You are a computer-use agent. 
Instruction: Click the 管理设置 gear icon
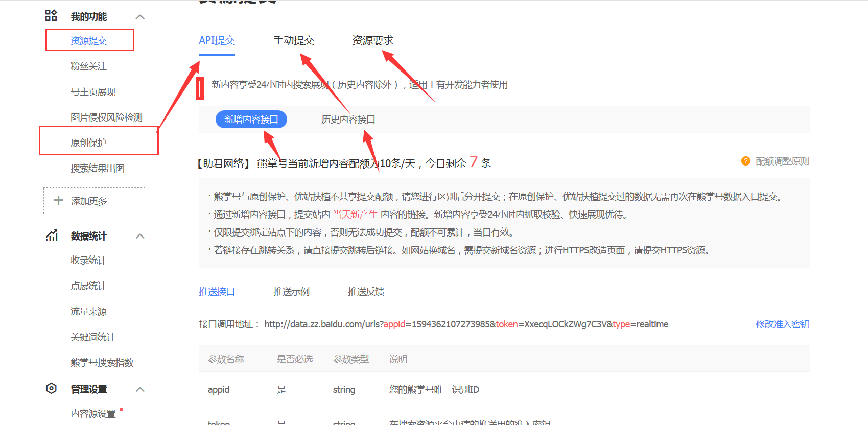(51, 388)
